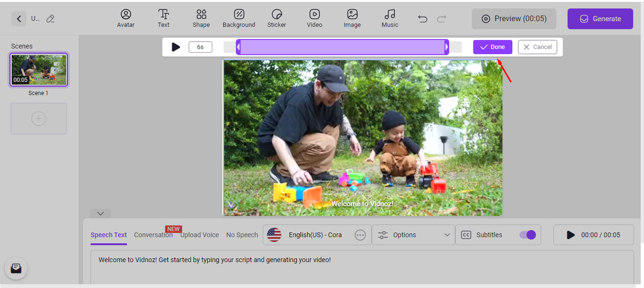This screenshot has width=644, height=288.
Task: Select the Scene 1 thumbnail
Action: point(39,69)
